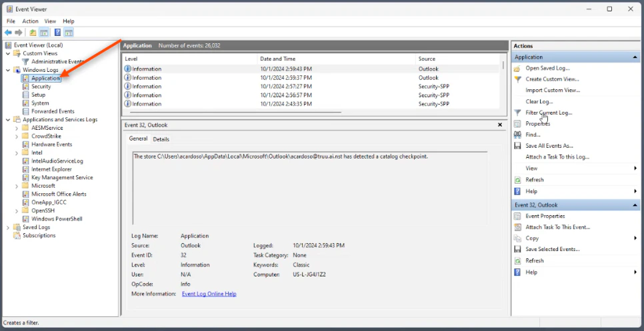
Task: Click the Up one level folder toolbar icon
Action: click(x=33, y=33)
